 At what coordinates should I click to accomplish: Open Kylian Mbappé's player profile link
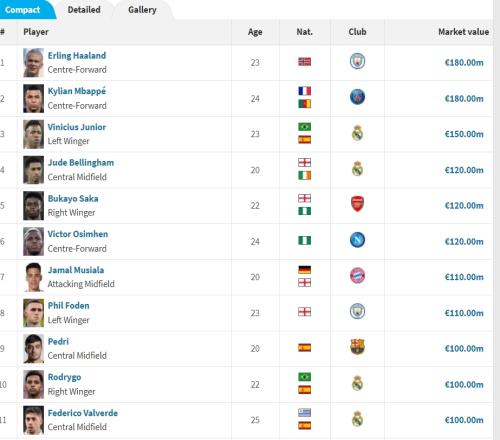[77, 91]
